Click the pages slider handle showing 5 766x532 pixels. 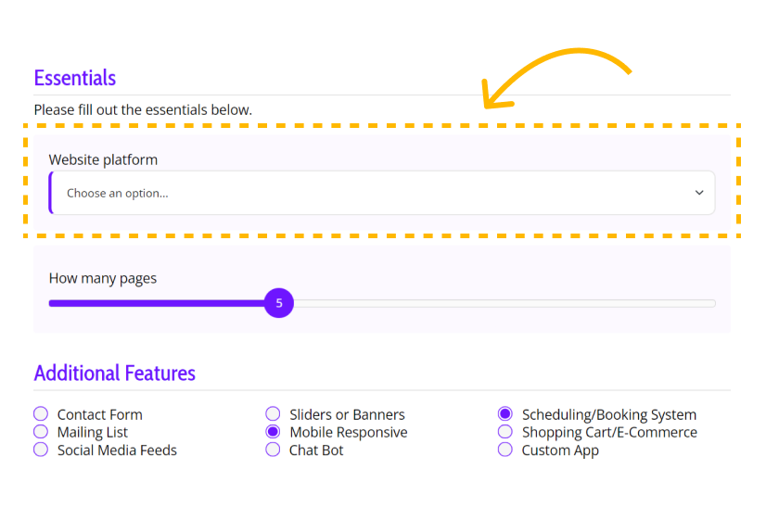point(279,303)
